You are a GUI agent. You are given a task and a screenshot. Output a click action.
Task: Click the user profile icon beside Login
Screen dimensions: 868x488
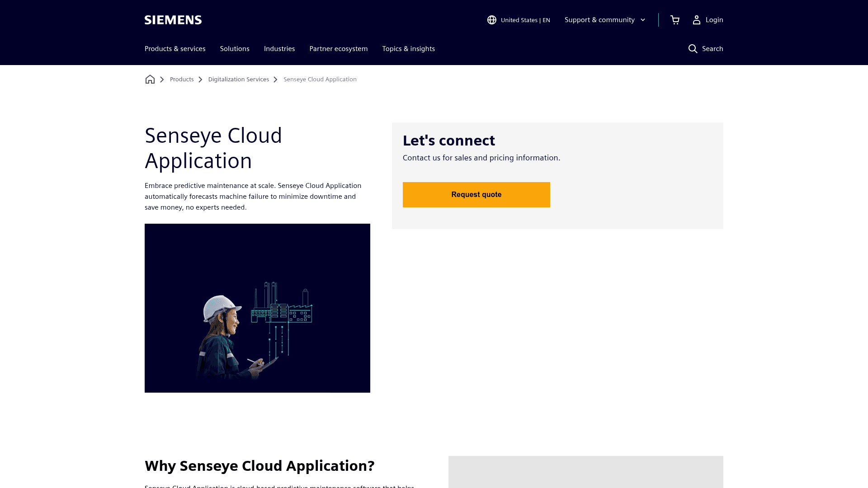[x=697, y=20]
